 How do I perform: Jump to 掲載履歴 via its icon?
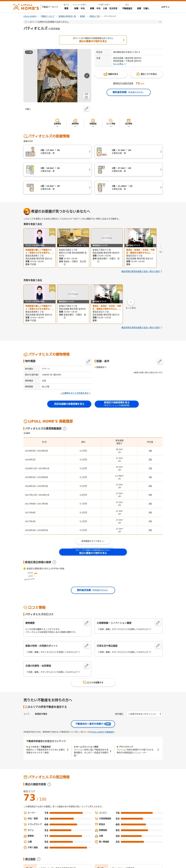pyautogui.click(x=93, y=123)
